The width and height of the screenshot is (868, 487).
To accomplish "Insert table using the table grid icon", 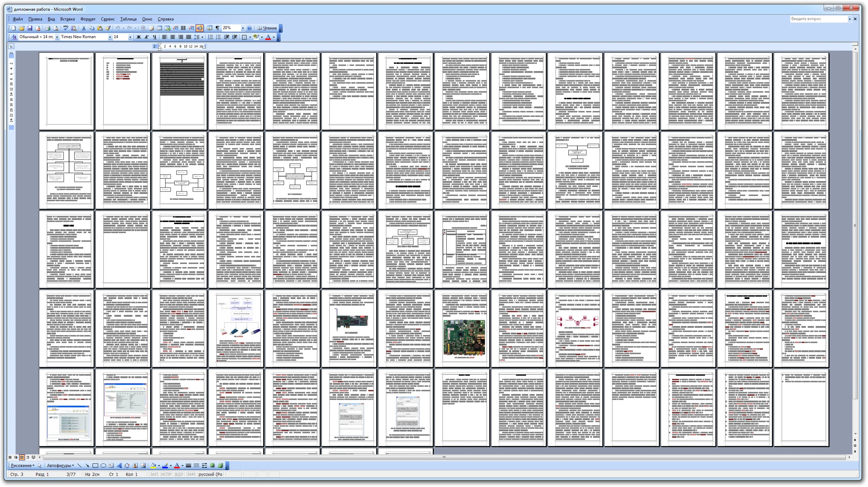I will point(160,28).
